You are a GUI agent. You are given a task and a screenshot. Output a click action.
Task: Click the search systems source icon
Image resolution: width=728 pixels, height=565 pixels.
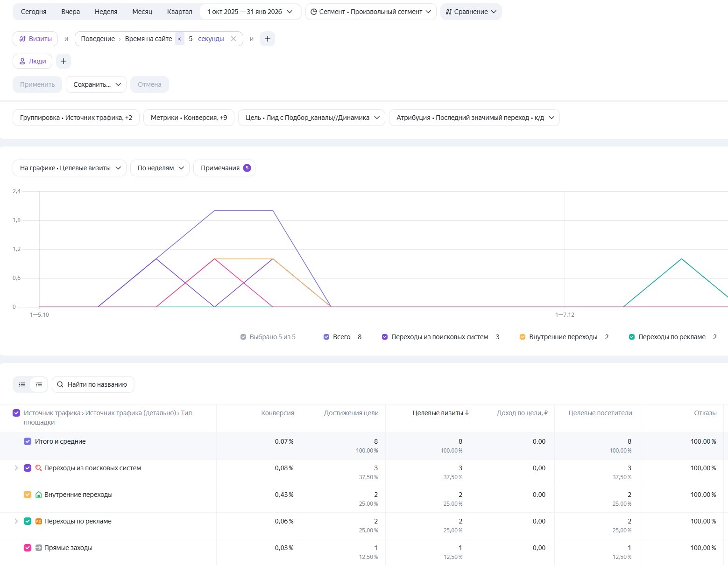point(39,468)
